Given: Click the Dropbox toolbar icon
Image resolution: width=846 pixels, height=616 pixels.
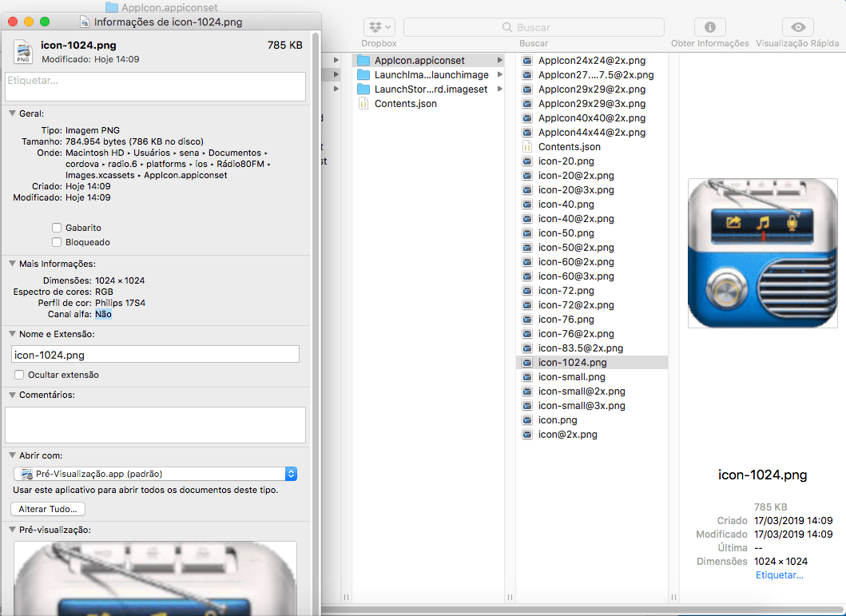Looking at the screenshot, I should coord(378,26).
